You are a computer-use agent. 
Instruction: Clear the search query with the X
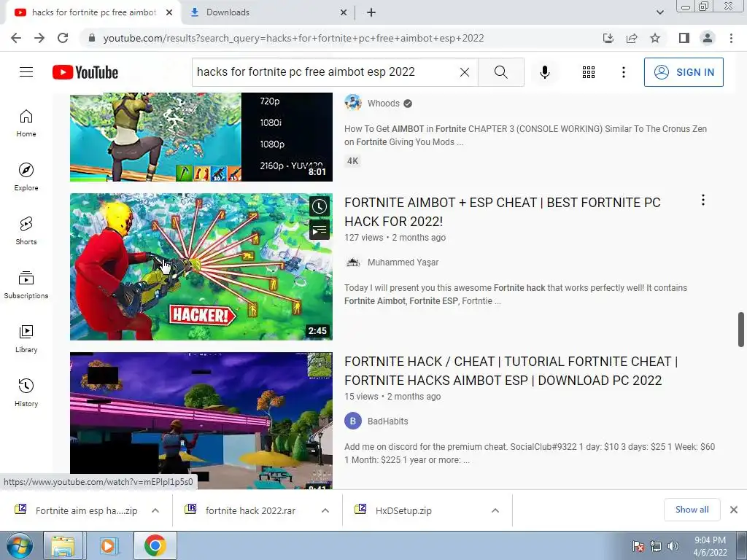[465, 72]
